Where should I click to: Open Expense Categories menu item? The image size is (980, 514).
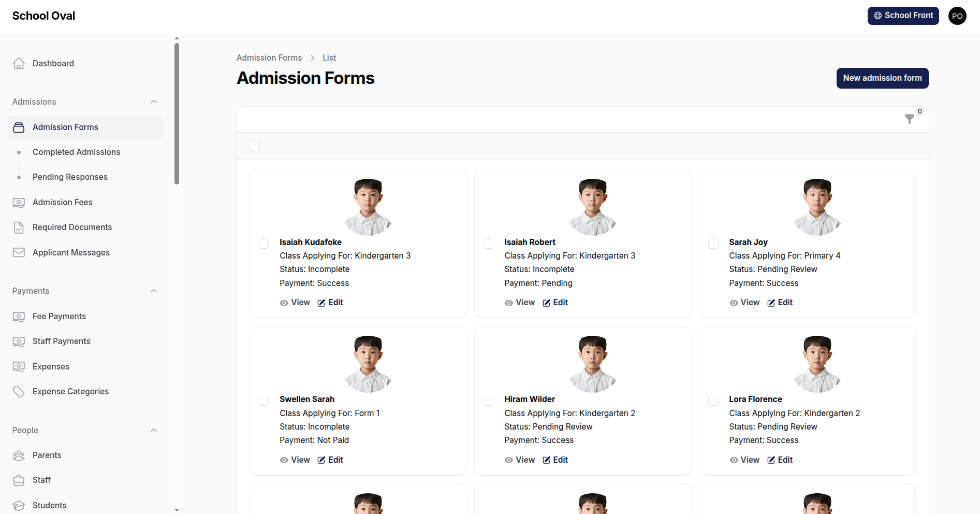(x=85, y=391)
